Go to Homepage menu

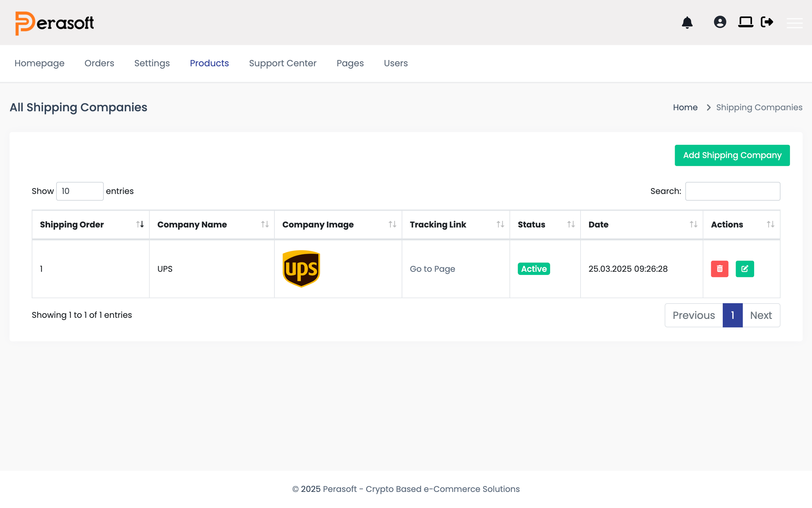click(x=39, y=63)
